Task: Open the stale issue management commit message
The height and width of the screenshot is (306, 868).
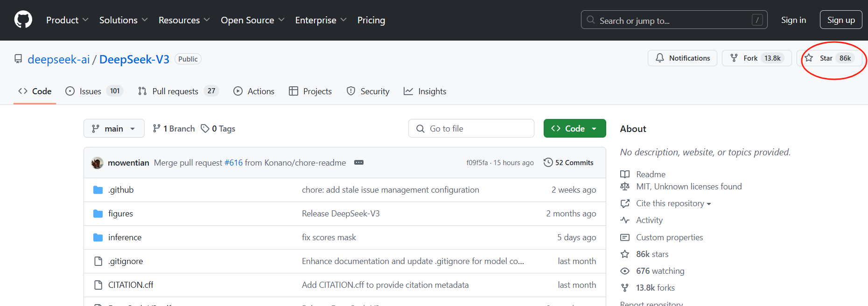Action: click(391, 190)
